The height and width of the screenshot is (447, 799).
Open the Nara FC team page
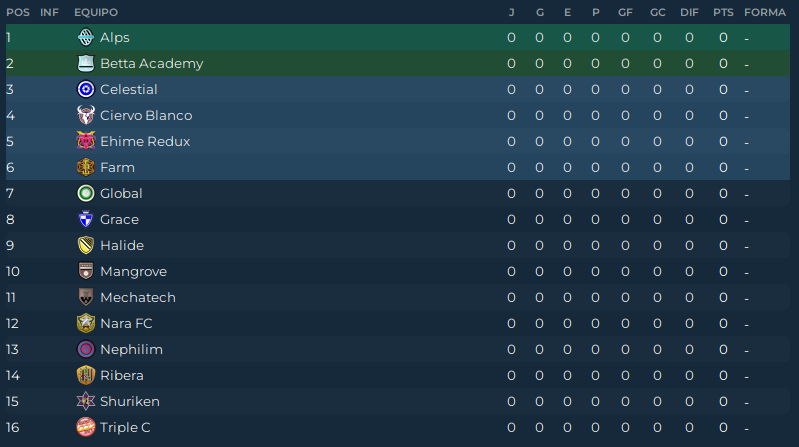click(126, 324)
